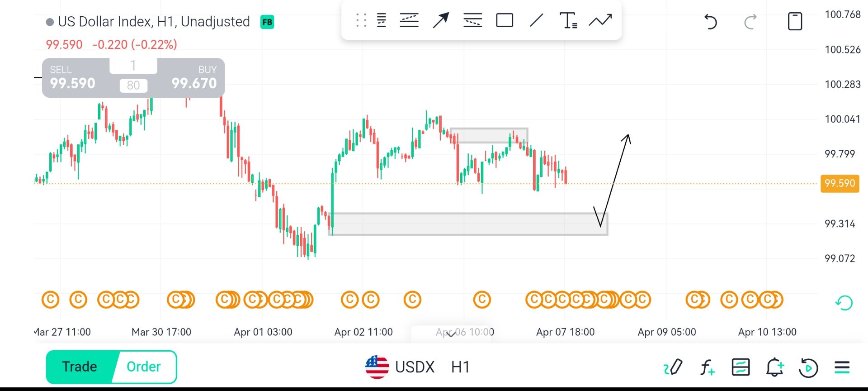Toggle the drawing pencil mode
868x391 pixels.
point(673,367)
